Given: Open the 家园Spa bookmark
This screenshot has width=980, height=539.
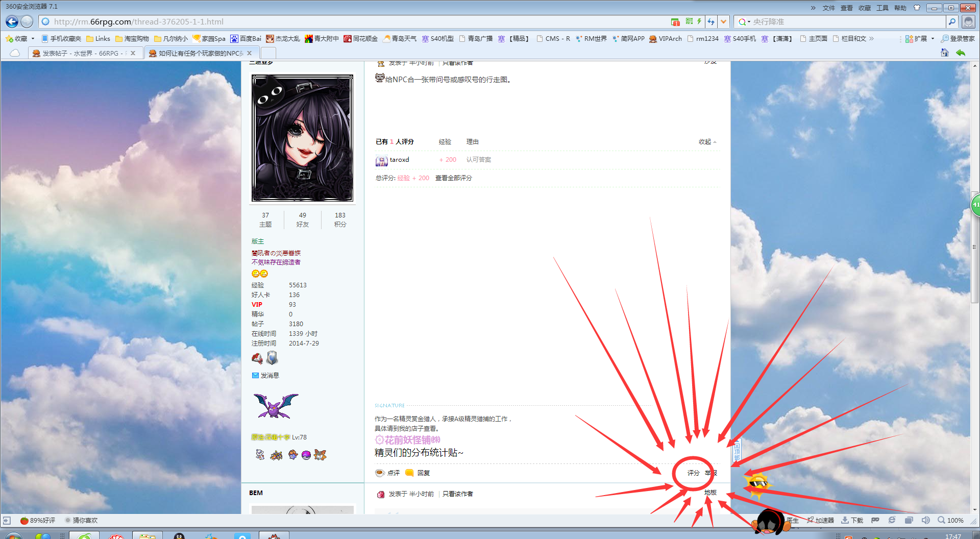Looking at the screenshot, I should tap(209, 39).
